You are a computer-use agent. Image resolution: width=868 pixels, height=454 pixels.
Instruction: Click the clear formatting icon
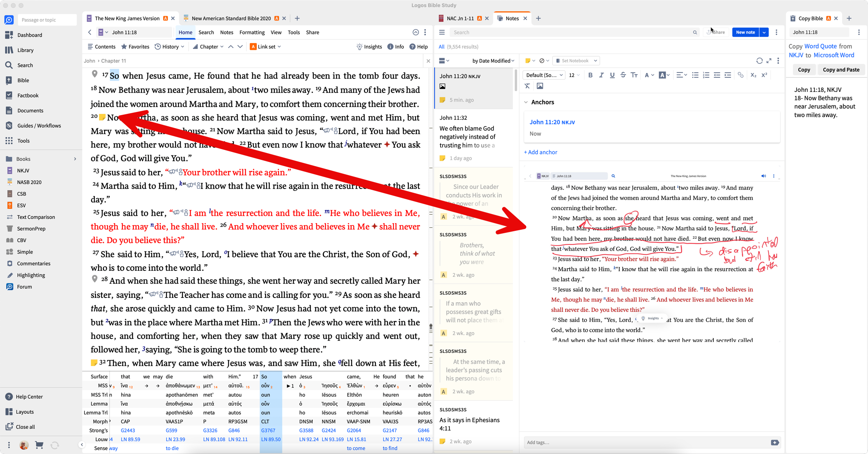[527, 86]
